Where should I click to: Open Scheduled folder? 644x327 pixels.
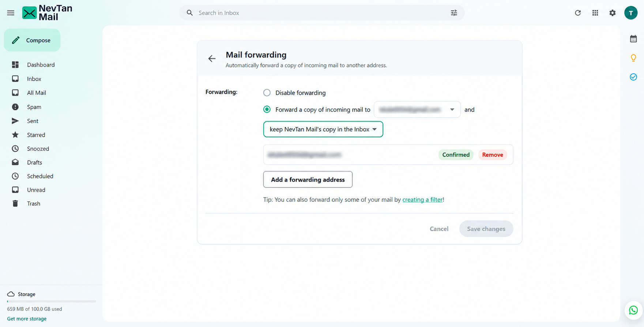pos(40,176)
